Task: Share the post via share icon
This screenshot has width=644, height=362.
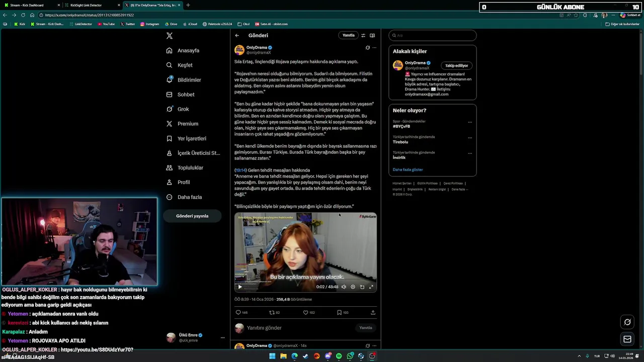Action: (x=373, y=313)
